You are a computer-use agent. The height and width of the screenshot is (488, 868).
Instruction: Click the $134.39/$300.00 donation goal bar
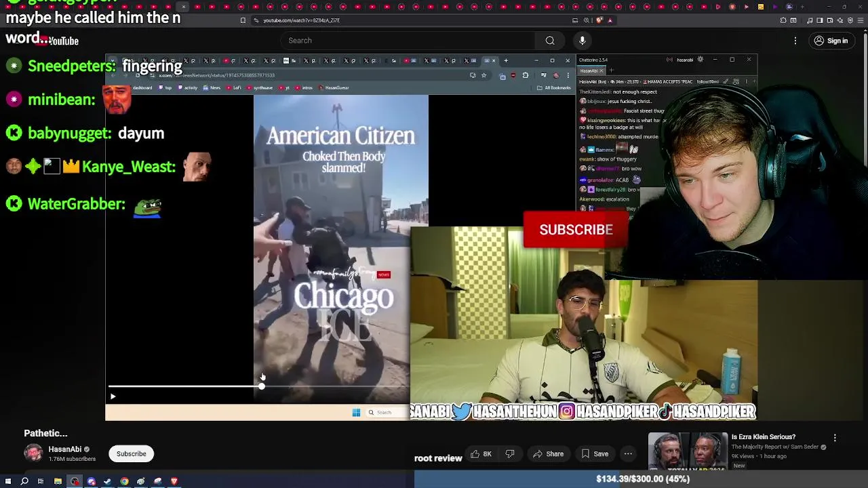point(642,479)
